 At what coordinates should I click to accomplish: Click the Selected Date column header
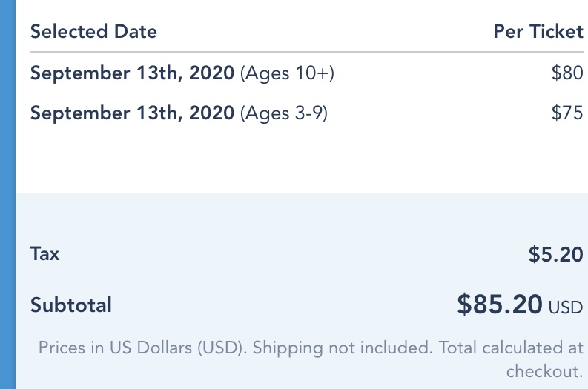point(93,32)
